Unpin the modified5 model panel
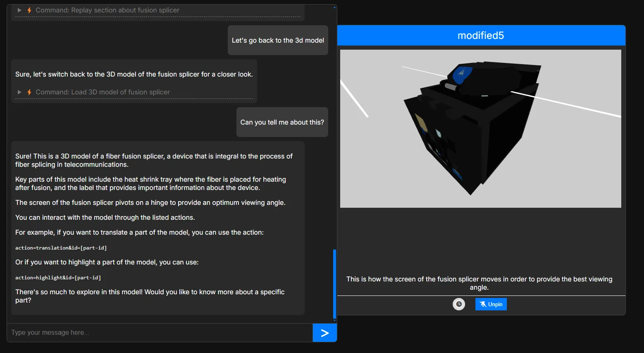Viewport: 644px width, 353px height. (x=491, y=304)
